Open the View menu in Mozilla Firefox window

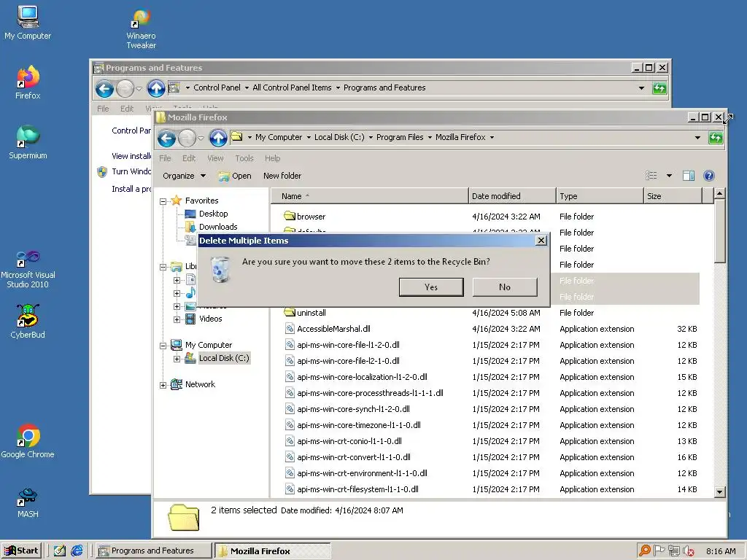(x=215, y=158)
